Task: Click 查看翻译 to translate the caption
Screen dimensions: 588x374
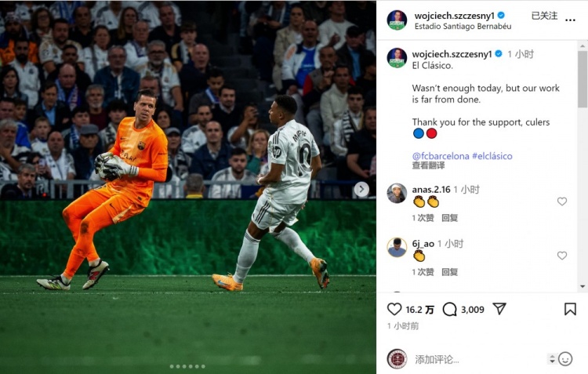Action: (428, 165)
